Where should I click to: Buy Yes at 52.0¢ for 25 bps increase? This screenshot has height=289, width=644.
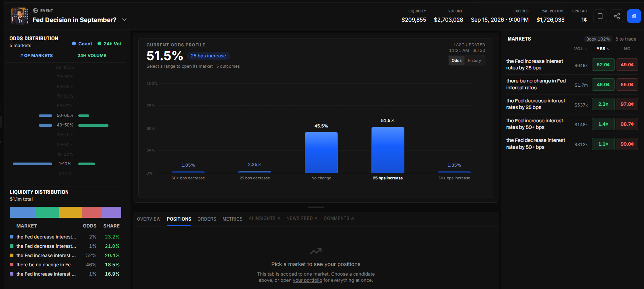click(x=603, y=65)
